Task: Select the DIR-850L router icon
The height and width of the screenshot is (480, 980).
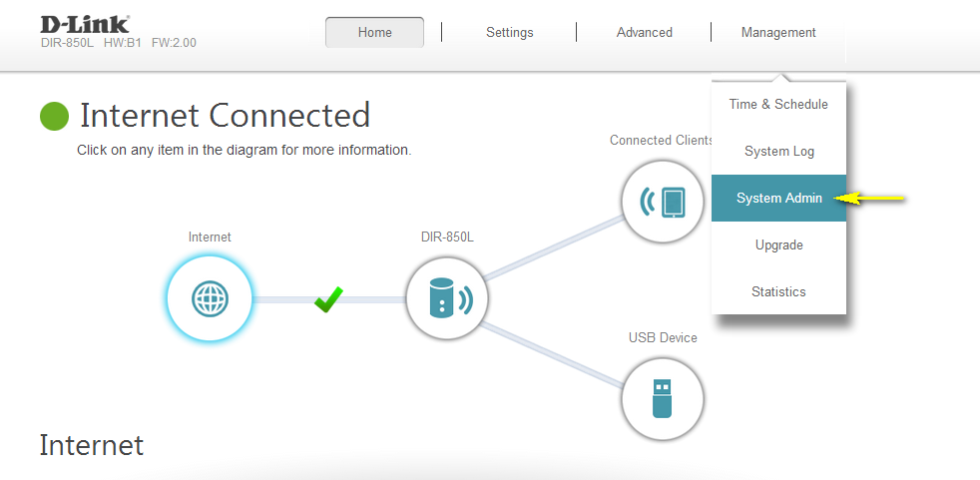Action: coord(446,298)
